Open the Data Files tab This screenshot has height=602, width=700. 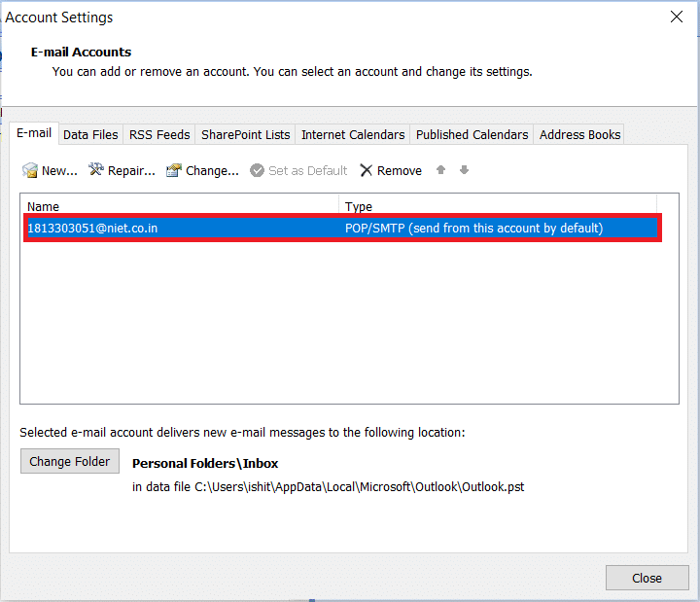tap(90, 134)
